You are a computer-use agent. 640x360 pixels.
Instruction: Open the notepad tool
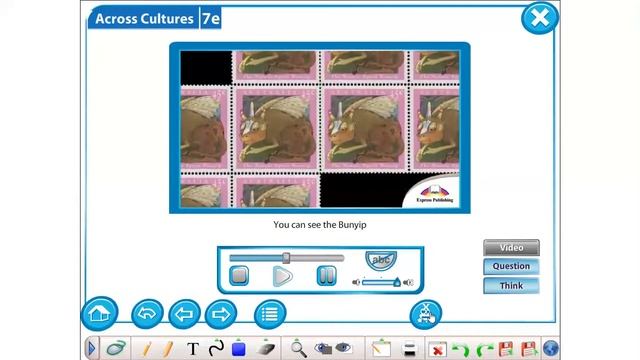(381, 349)
